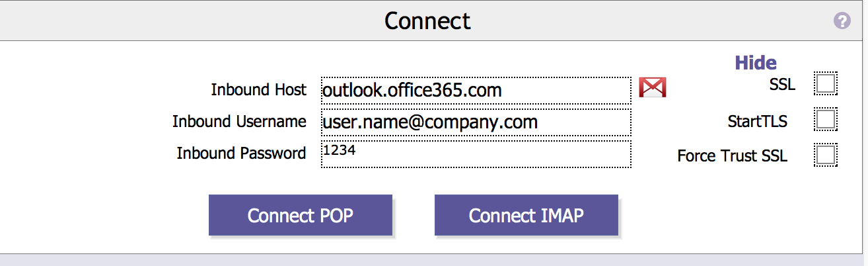Screen dimensions: 868x266
Task: Click the SSL label text
Action: click(x=782, y=85)
